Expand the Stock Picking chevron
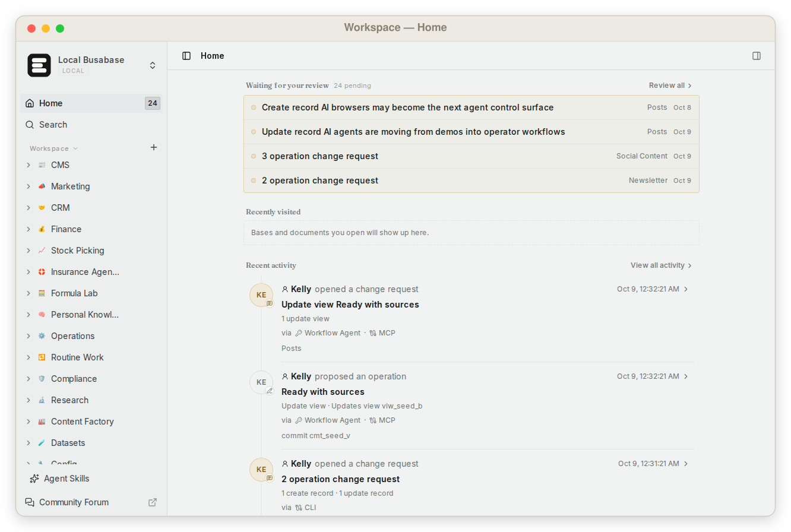This screenshot has width=791, height=532. point(28,251)
